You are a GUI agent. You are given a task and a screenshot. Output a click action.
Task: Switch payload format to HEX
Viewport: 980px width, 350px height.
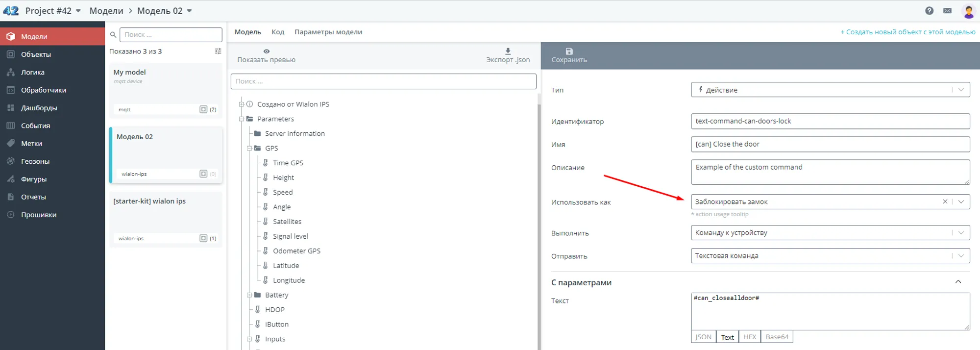coord(750,337)
